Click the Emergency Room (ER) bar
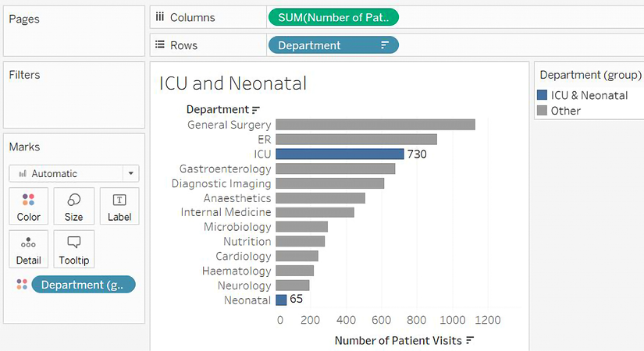 (x=356, y=140)
